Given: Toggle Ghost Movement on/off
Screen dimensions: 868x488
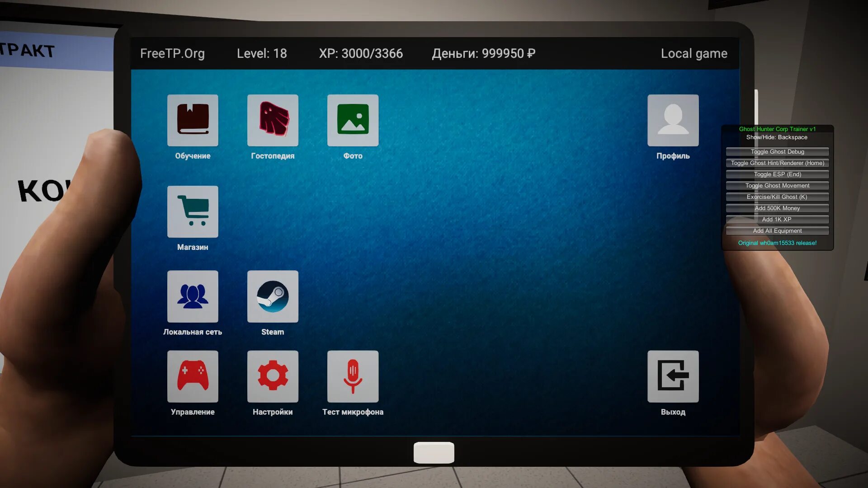Looking at the screenshot, I should pyautogui.click(x=777, y=185).
